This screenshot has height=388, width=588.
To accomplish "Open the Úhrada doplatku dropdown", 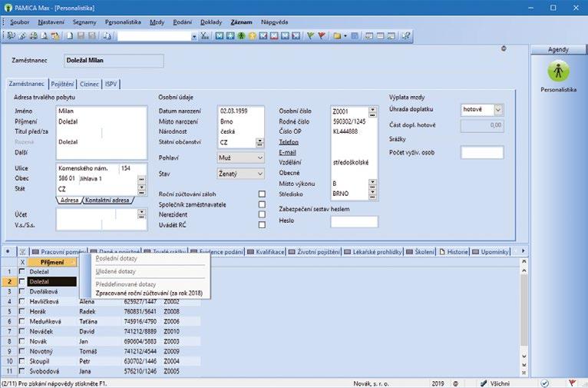I will click(x=482, y=110).
